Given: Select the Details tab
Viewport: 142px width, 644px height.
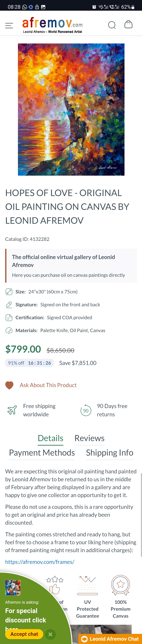Looking at the screenshot, I should [50, 438].
